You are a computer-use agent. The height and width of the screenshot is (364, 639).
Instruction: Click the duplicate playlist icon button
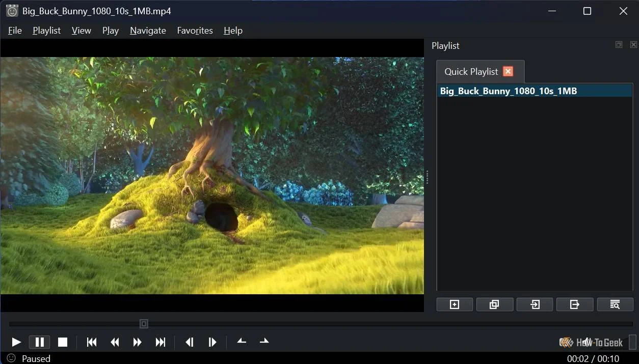coord(494,304)
